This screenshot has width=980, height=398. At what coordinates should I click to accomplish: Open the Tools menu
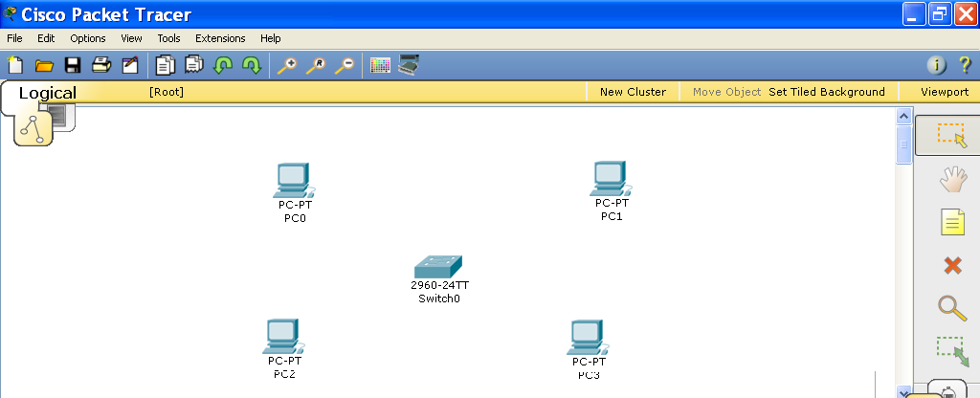(168, 38)
